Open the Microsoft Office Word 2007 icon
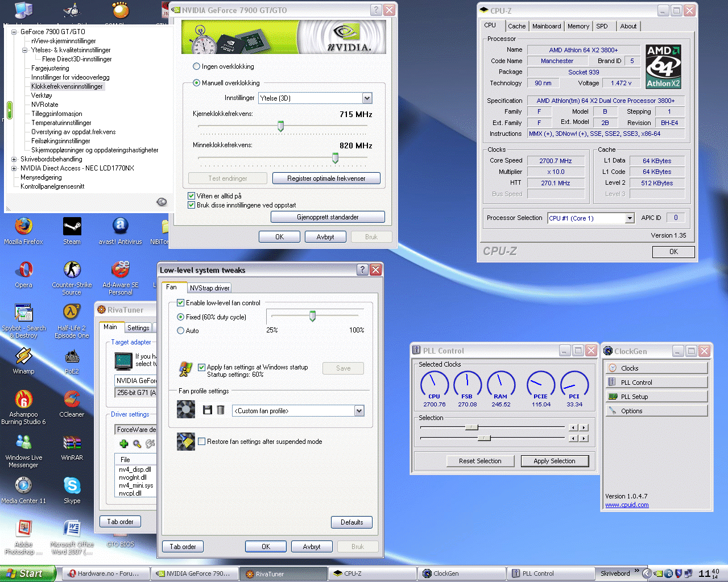Screen dimensions: 728x582 coord(72,537)
